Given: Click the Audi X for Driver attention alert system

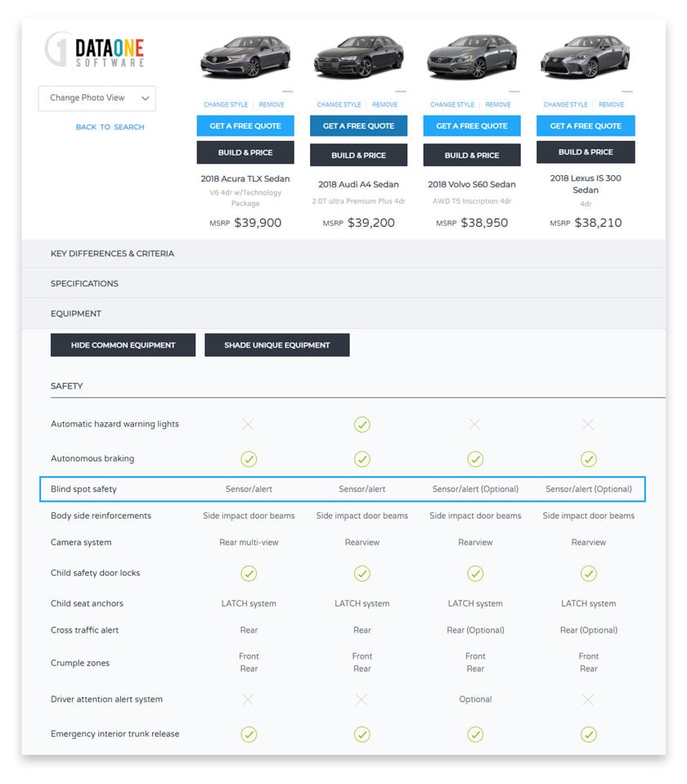Looking at the screenshot, I should 361,700.
